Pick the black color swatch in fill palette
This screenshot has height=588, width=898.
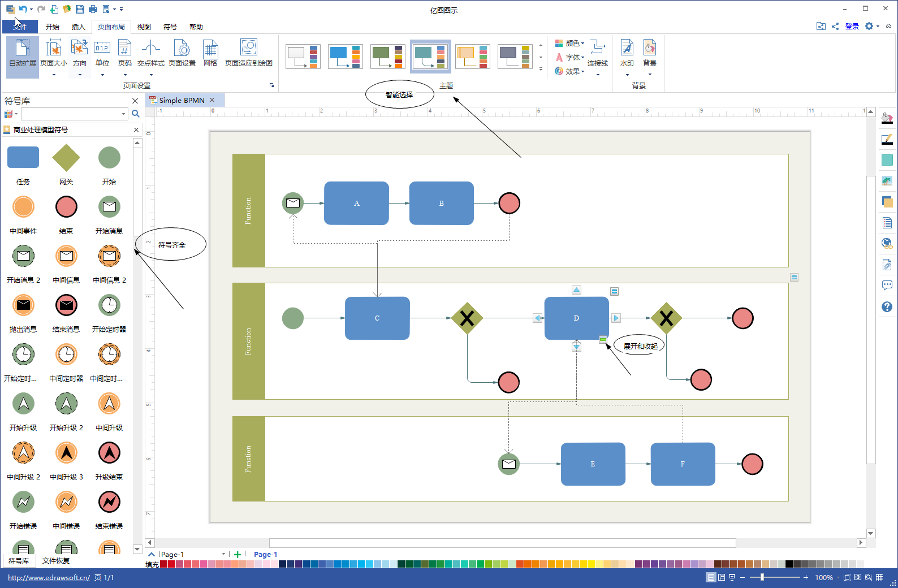coord(789,564)
